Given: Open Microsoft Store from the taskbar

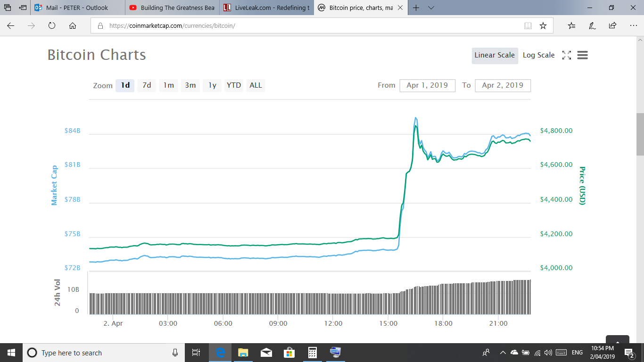Looking at the screenshot, I should coord(289,353).
